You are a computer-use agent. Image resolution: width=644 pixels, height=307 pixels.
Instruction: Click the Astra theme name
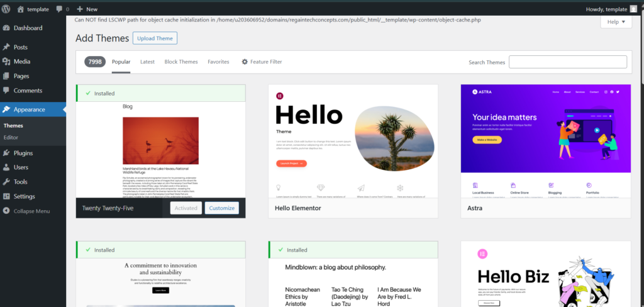point(475,208)
